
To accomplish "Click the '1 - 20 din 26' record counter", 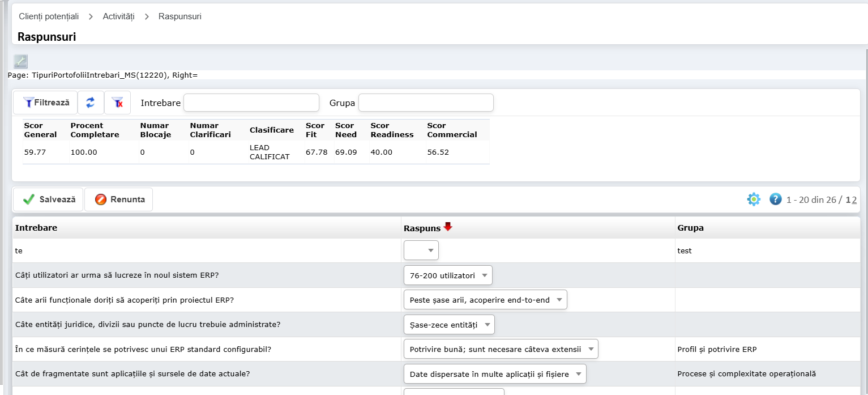I will tap(812, 199).
